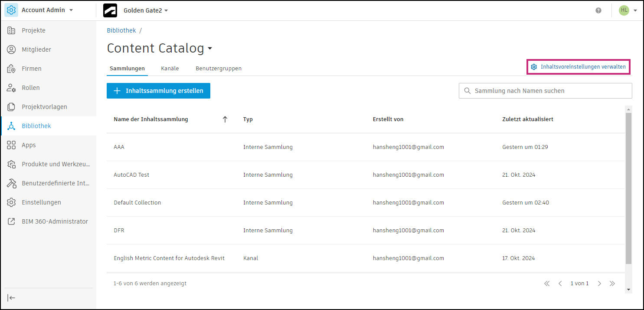Screen dimensions: 644x310
Task: Click the vertical scrollbar of the table
Action: click(628, 187)
